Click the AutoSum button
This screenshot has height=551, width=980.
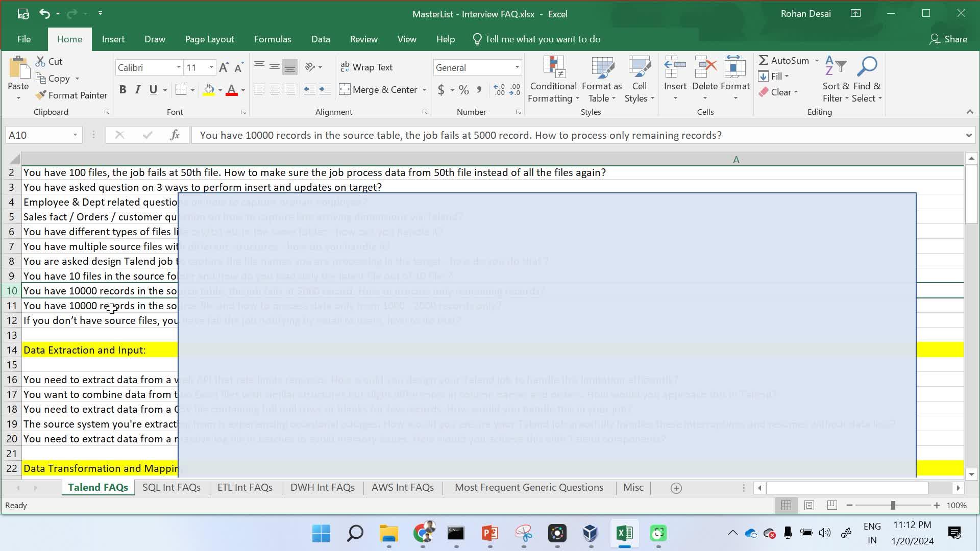[x=784, y=60]
